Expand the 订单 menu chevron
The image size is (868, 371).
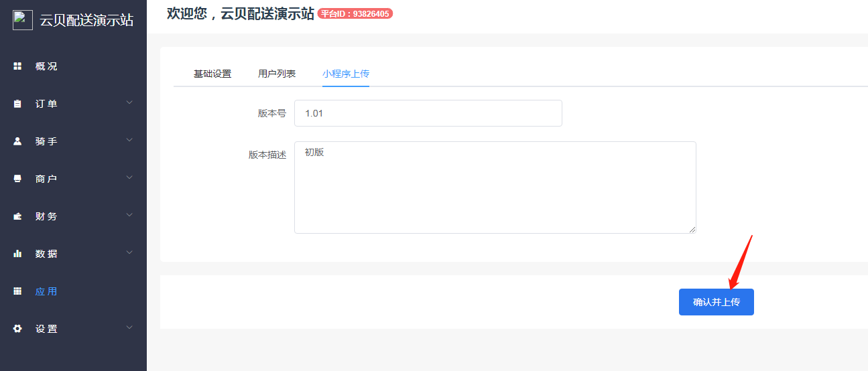[129, 102]
